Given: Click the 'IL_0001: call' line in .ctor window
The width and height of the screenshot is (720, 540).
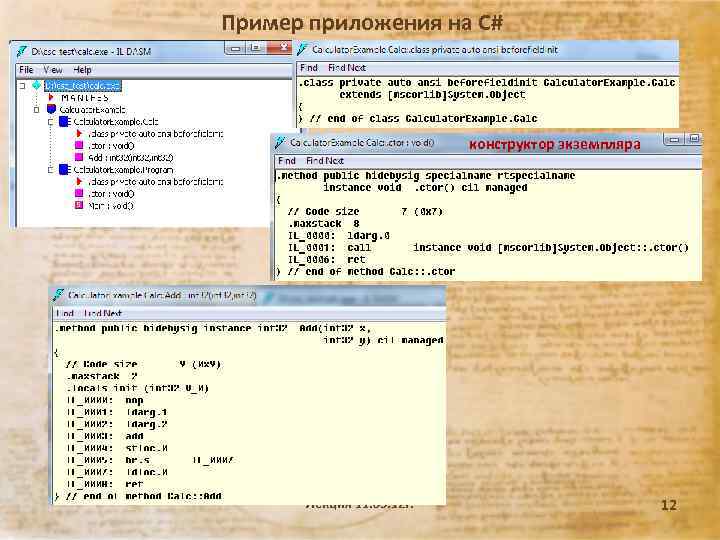Looking at the screenshot, I should point(488,248).
